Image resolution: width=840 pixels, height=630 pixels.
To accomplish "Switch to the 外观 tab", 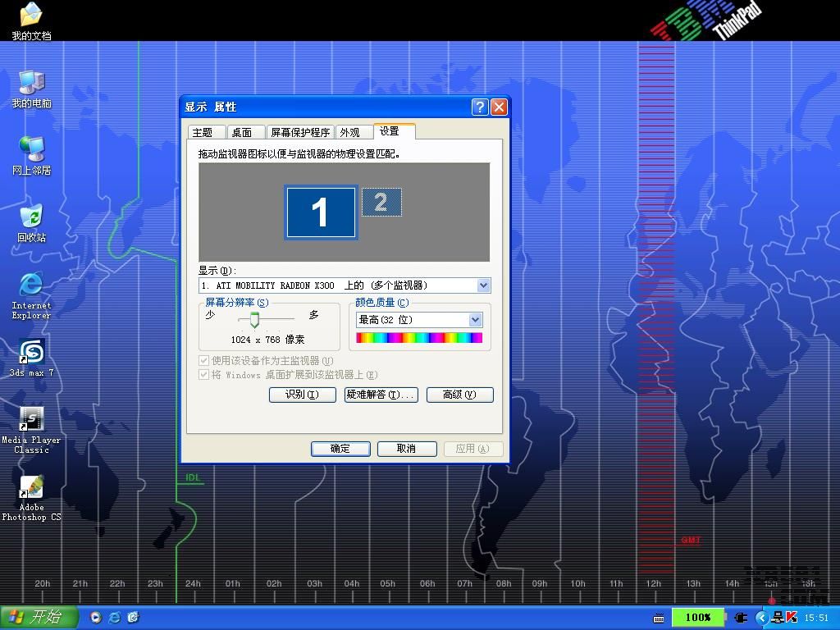I will coord(350,132).
